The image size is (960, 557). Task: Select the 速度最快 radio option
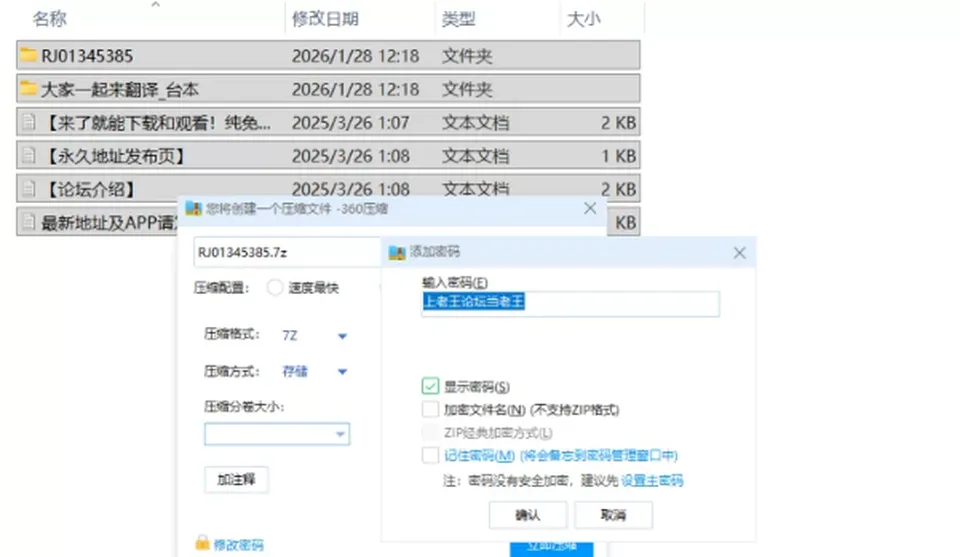point(275,287)
